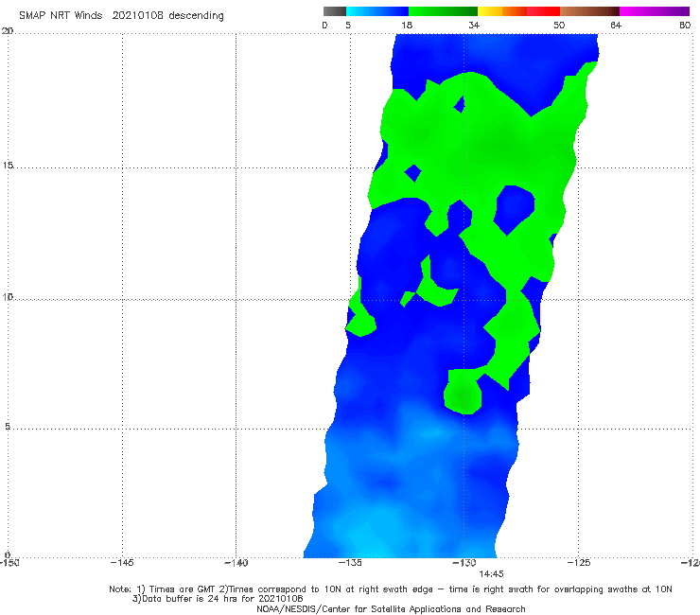This screenshot has width=700, height=615.
Task: Click the small circular green wind blob near 6N
Action: click(x=463, y=395)
